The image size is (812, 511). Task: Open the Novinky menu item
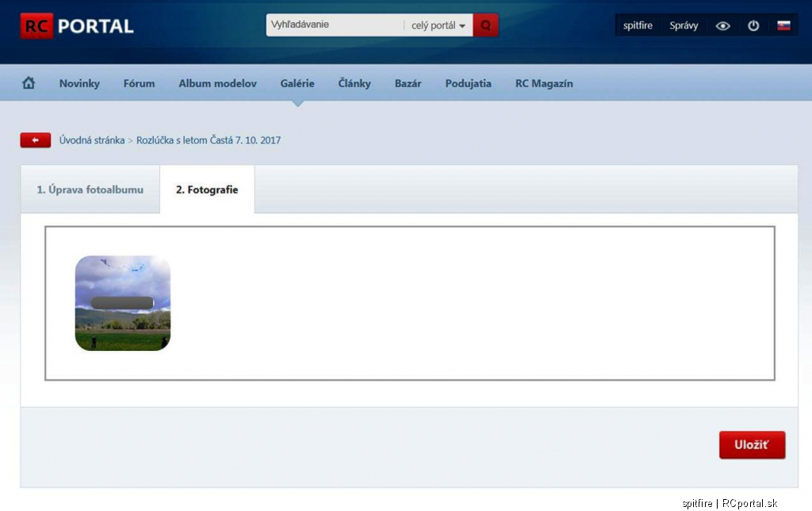pos(79,83)
